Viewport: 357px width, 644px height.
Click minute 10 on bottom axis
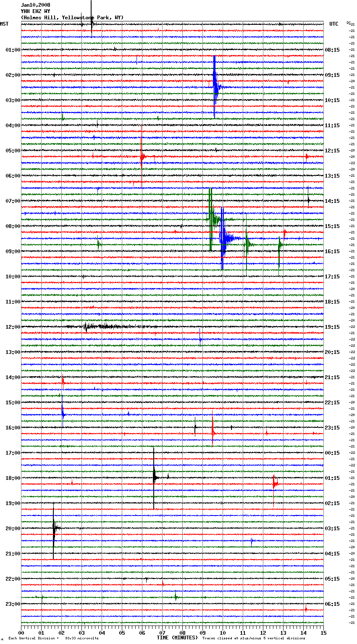223,633
